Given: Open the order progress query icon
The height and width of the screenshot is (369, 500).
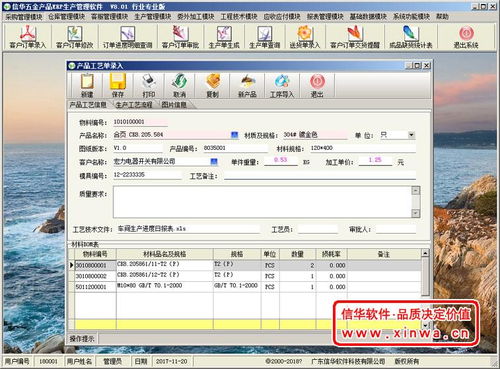Looking at the screenshot, I should [x=127, y=37].
